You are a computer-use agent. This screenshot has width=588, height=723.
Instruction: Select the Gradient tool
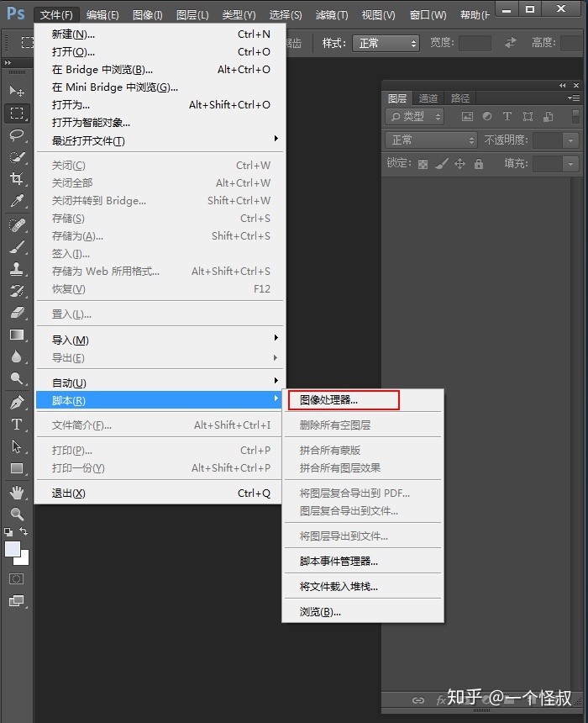pyautogui.click(x=17, y=335)
